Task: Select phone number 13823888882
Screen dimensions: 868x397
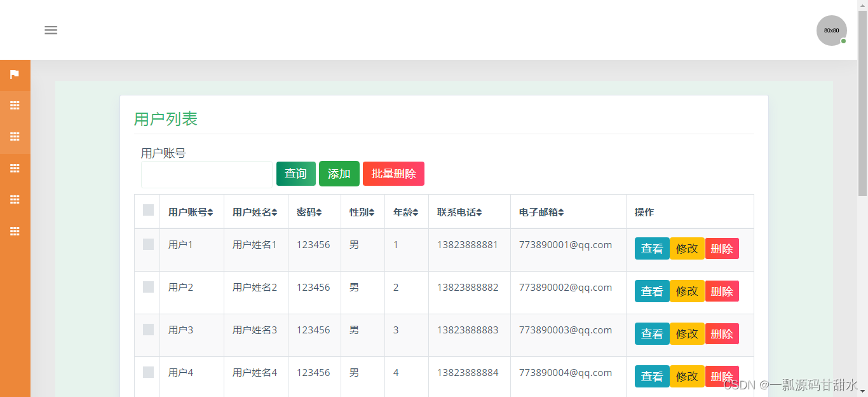Action: click(468, 288)
